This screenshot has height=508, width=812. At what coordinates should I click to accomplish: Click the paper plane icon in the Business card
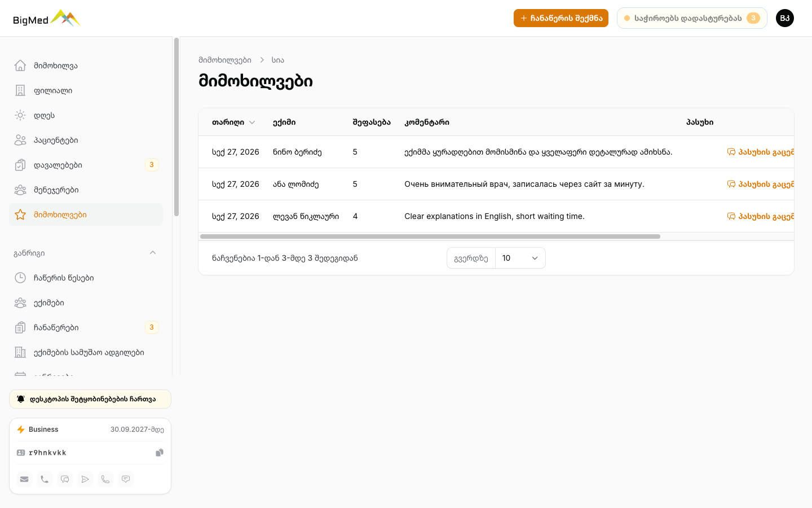coord(85,479)
